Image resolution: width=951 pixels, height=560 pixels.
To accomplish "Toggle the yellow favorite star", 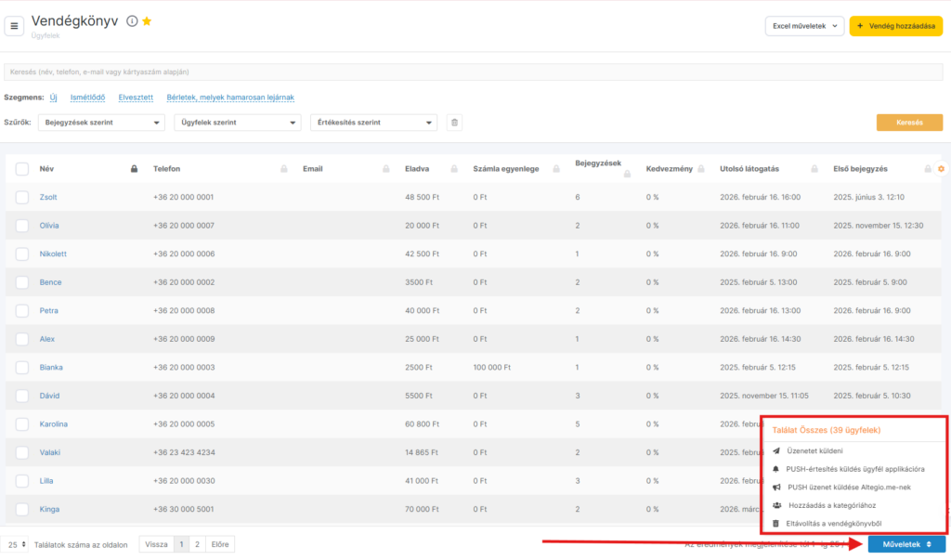I will pos(147,21).
